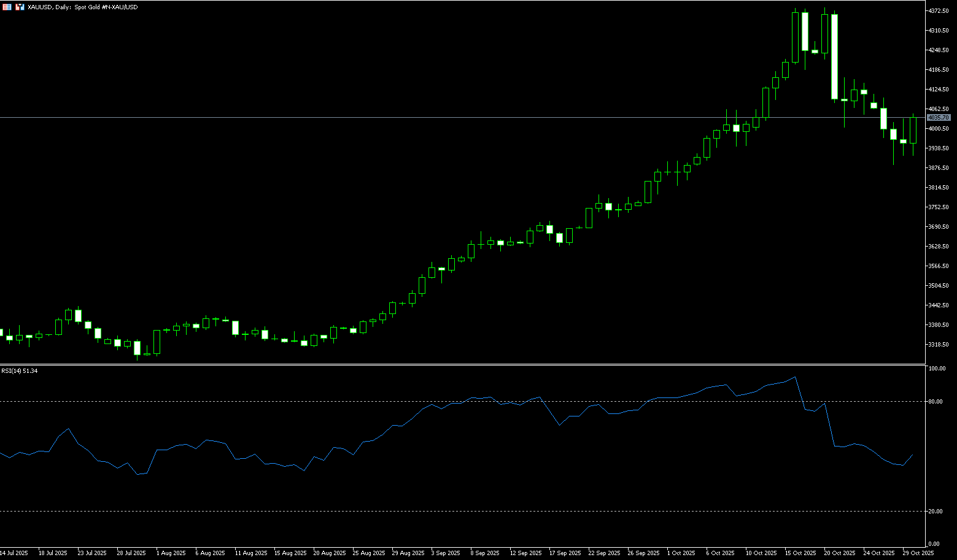Click the 4372.50 price scale label

(939, 11)
